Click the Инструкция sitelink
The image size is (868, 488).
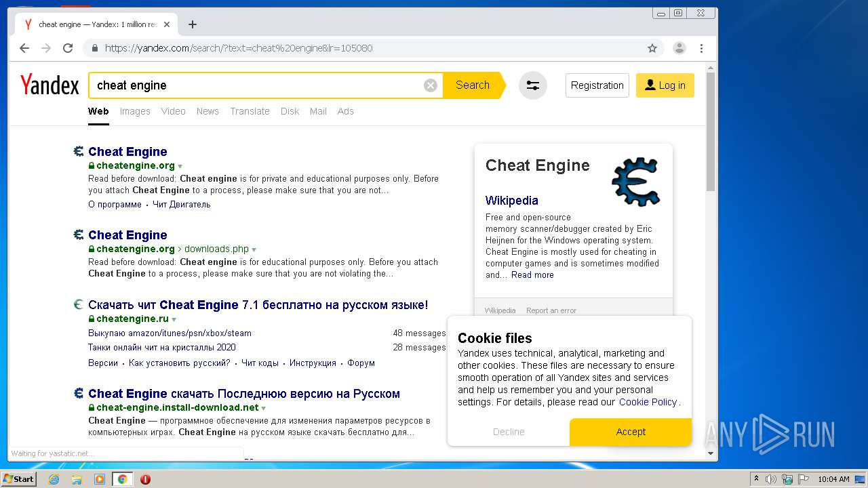(x=313, y=363)
